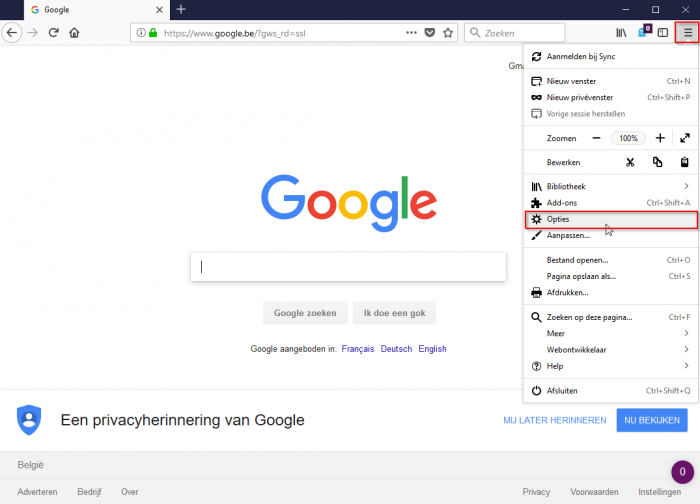This screenshot has height=504, width=700.
Task: Enter full screen mode icon
Action: point(685,138)
